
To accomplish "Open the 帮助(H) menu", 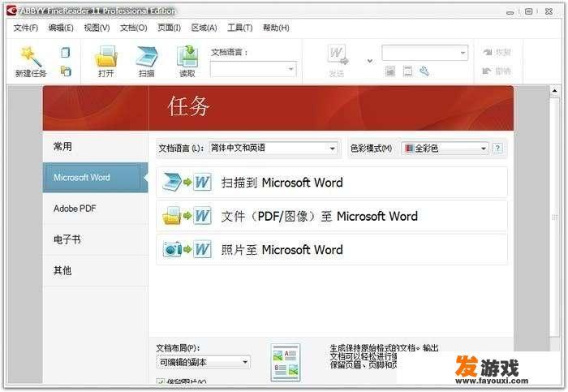I will [x=276, y=28].
